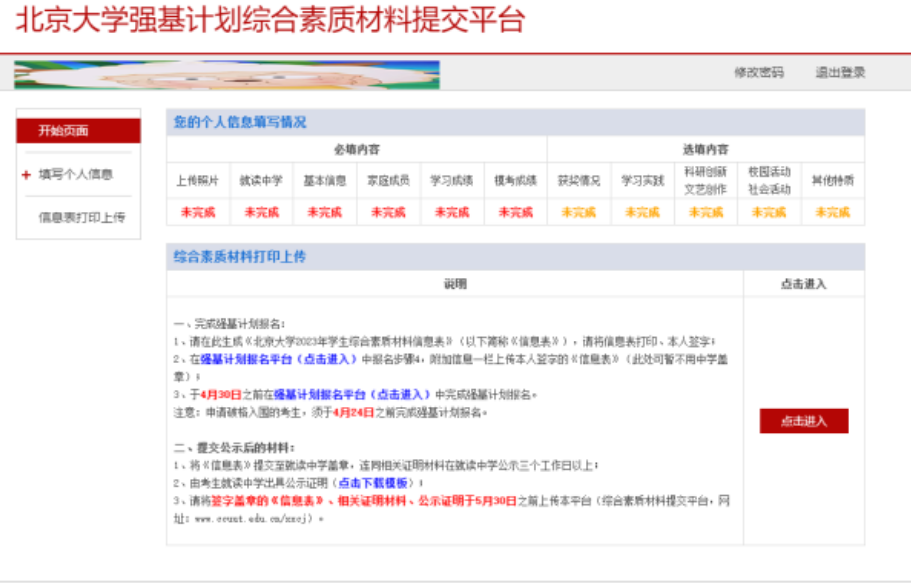Click the 您的个人信息填写情况 section heading

tap(240, 122)
